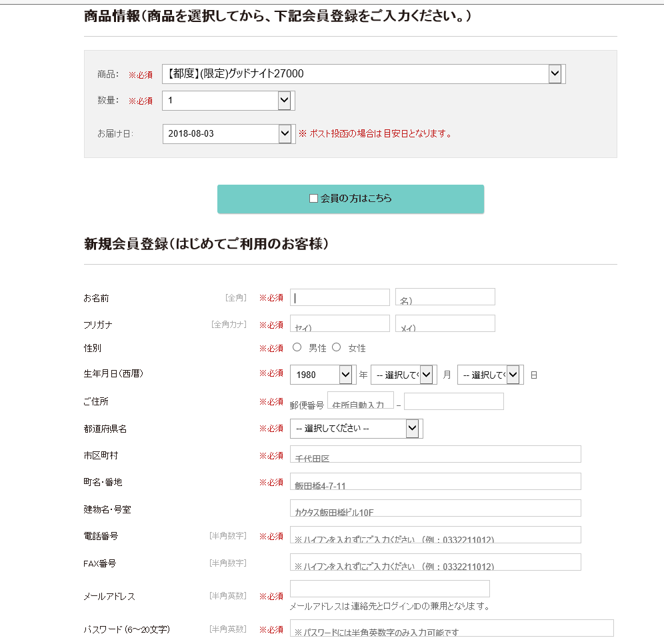Click the セイ furigana input field
The height and width of the screenshot is (644, 664).
point(340,324)
